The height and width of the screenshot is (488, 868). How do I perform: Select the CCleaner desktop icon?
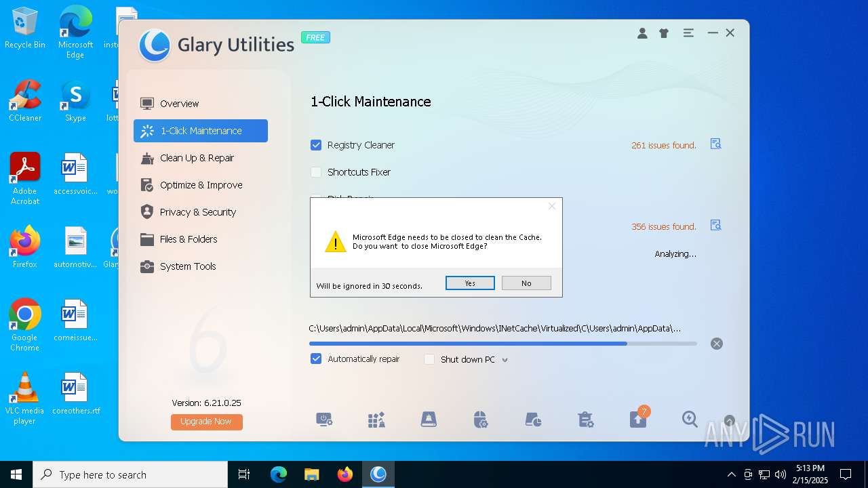click(x=25, y=101)
